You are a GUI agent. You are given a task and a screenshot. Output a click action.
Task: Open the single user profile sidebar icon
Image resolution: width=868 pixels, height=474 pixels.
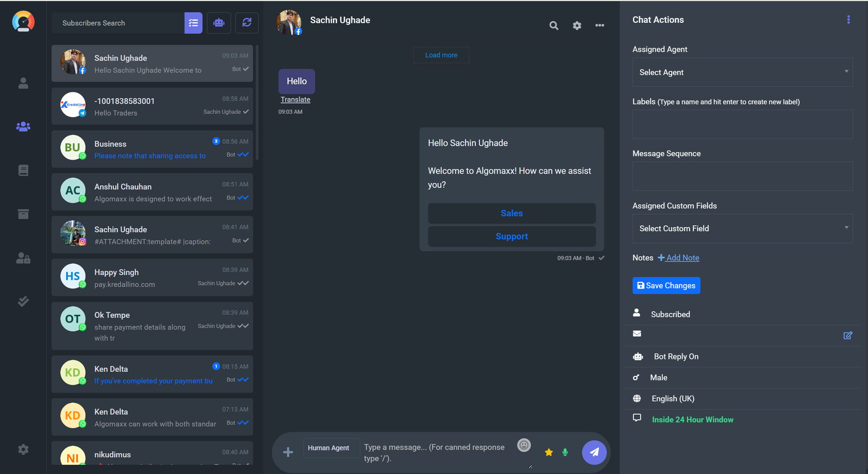click(x=23, y=83)
